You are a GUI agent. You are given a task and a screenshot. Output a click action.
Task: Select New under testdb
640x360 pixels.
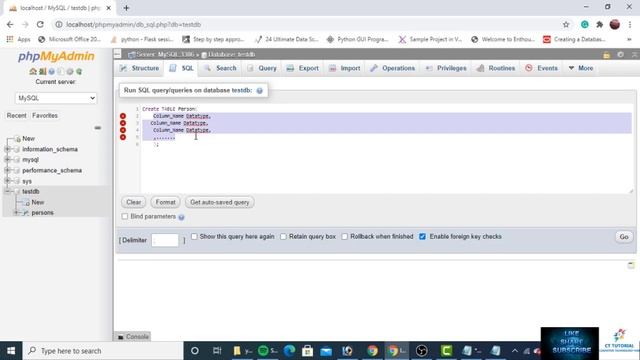[x=38, y=202]
